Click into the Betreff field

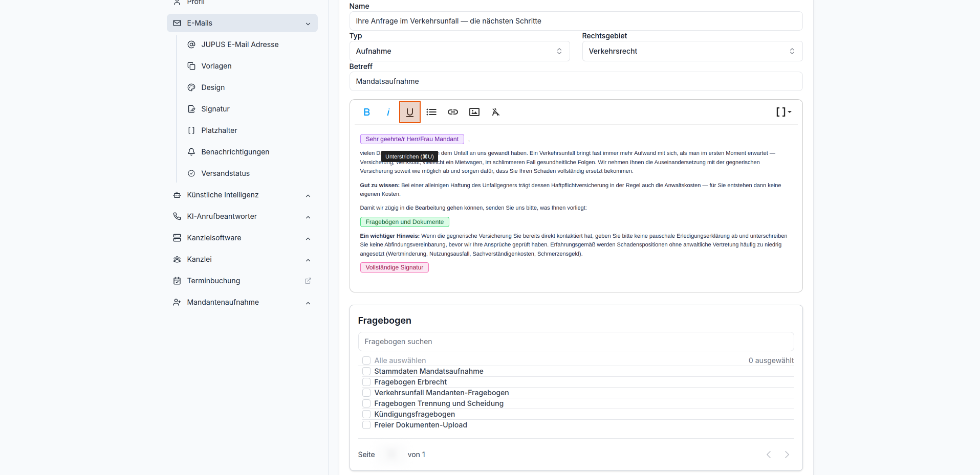[x=576, y=81]
